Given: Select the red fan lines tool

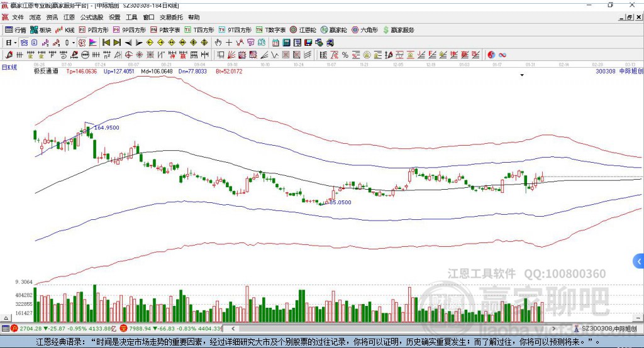Looking at the screenshot, I should (x=231, y=55).
